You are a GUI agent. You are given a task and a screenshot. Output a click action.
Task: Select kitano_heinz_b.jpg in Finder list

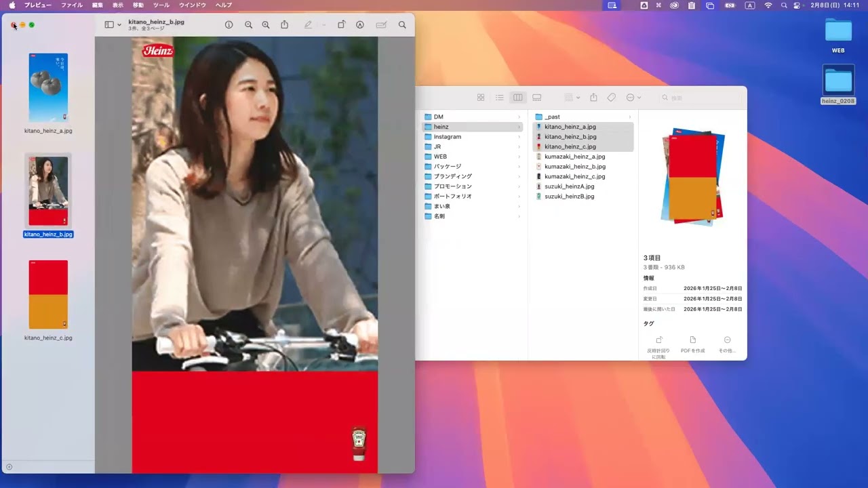click(583, 136)
